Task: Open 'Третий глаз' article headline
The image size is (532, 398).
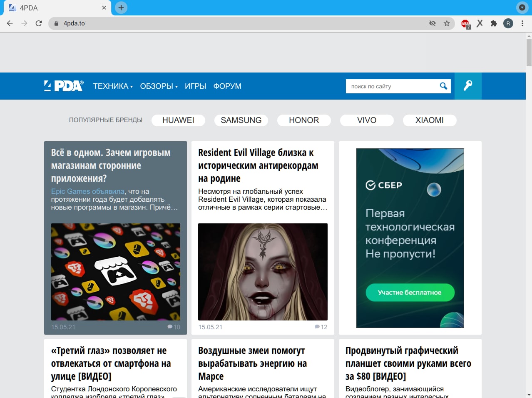Action: pyautogui.click(x=111, y=363)
